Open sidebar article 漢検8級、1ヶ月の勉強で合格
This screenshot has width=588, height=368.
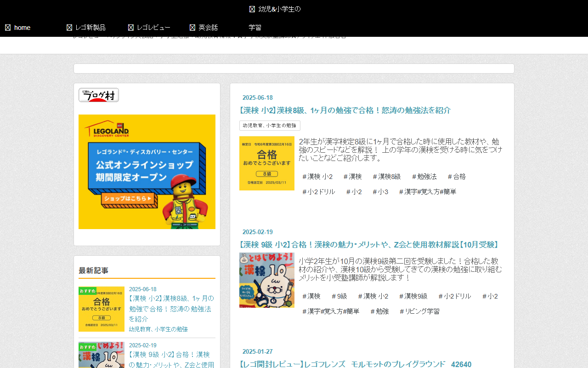tap(171, 309)
